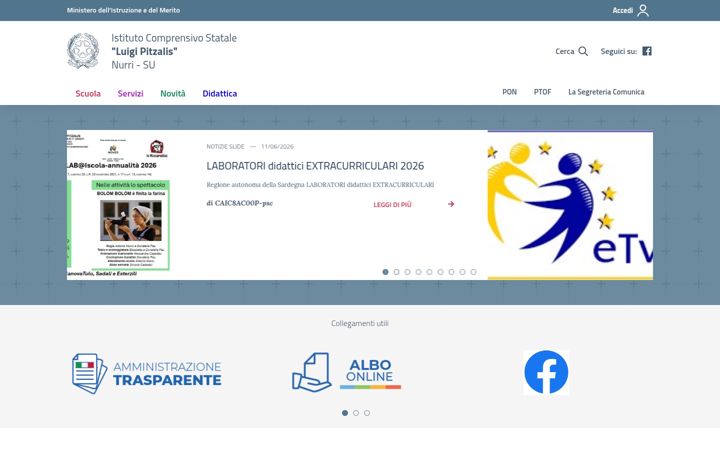
Task: Click the LAB@Iscola poster thumbnail
Action: [x=119, y=205]
